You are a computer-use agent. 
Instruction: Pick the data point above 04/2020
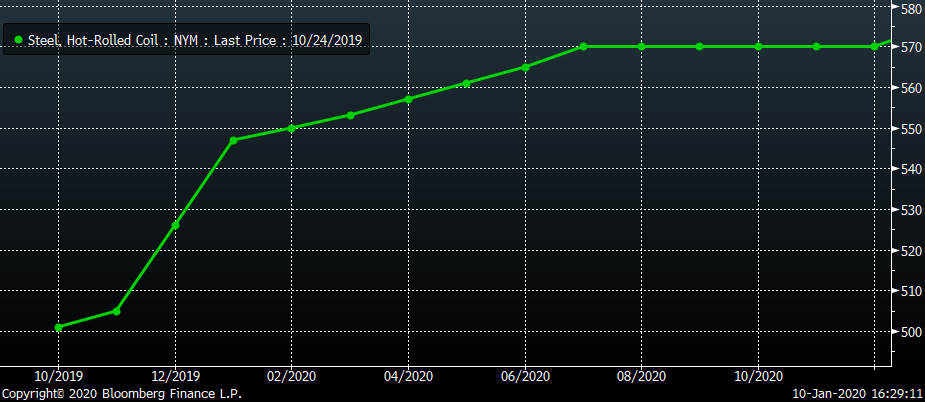pyautogui.click(x=408, y=99)
